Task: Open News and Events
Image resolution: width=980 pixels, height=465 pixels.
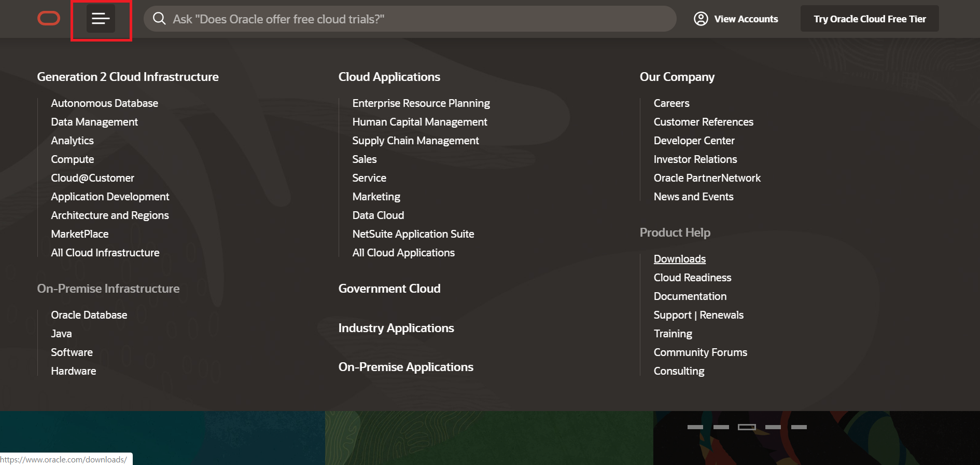Action: click(693, 197)
